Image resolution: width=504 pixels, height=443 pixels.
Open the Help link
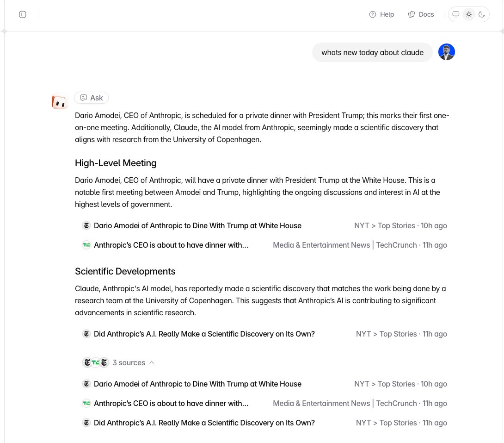[381, 14]
